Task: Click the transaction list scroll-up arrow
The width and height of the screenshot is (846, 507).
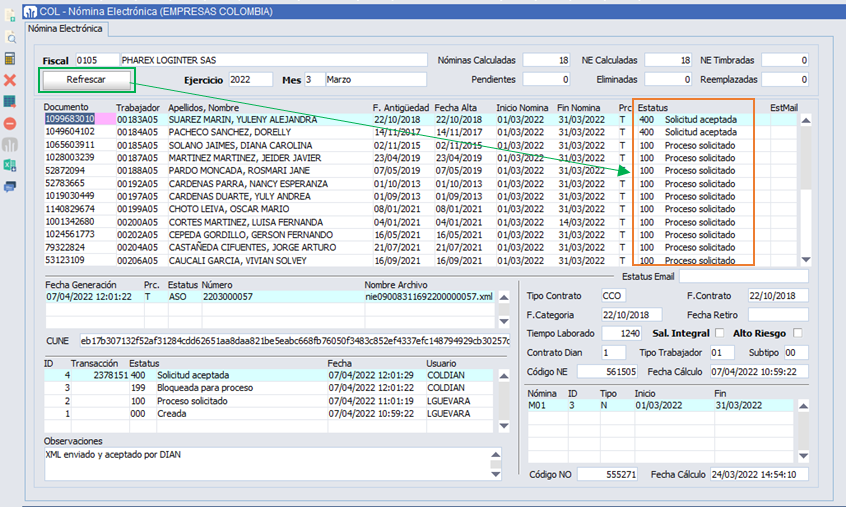Action: 503,375
